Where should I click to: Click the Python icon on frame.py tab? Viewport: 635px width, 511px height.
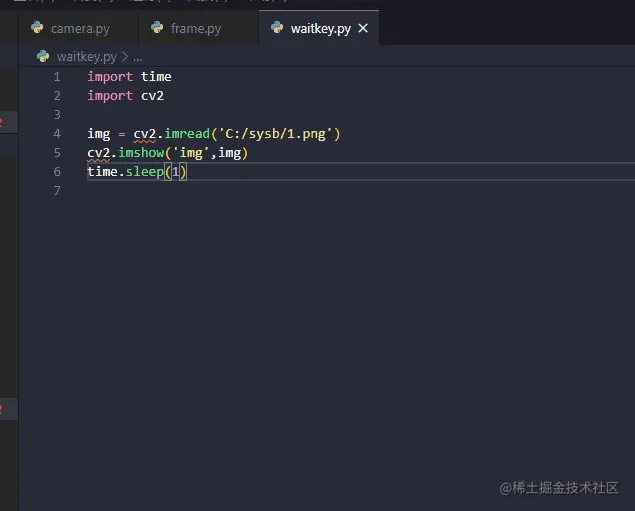[x=157, y=28]
